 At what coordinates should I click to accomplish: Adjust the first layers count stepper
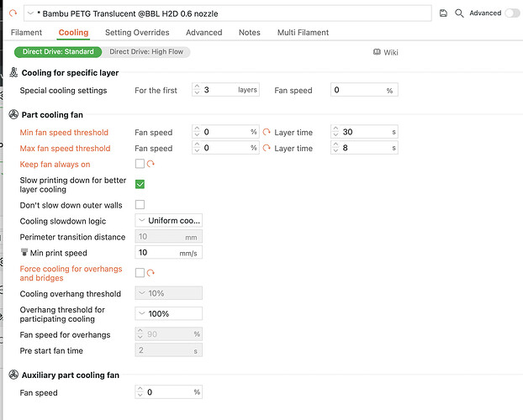point(197,90)
